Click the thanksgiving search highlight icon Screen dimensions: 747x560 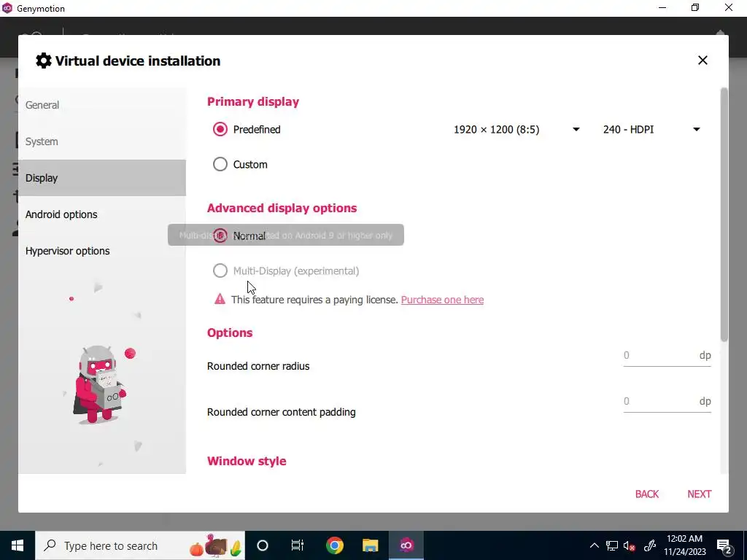pyautogui.click(x=216, y=545)
